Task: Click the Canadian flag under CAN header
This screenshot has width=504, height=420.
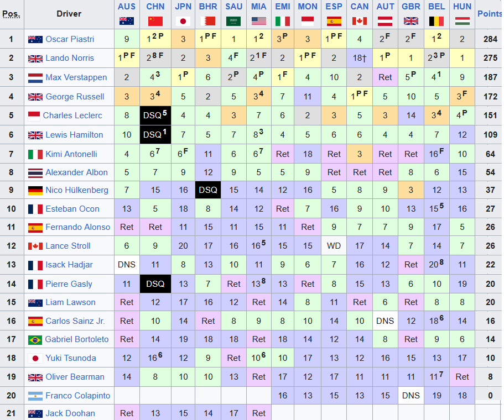Action: tap(360, 21)
